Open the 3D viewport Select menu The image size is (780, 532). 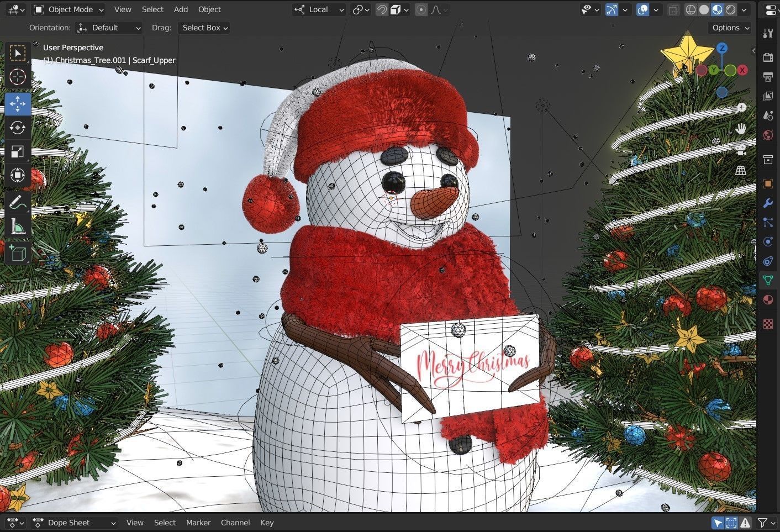tap(152, 9)
